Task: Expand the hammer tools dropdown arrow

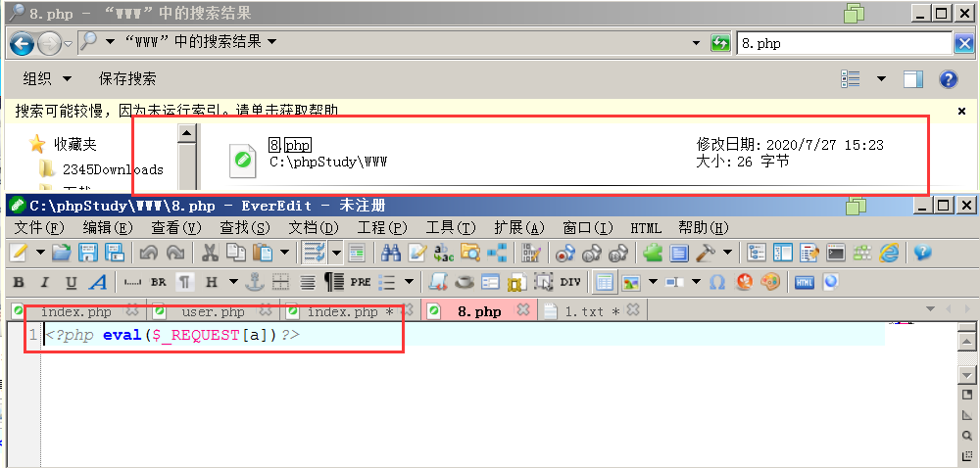Action: tap(727, 252)
